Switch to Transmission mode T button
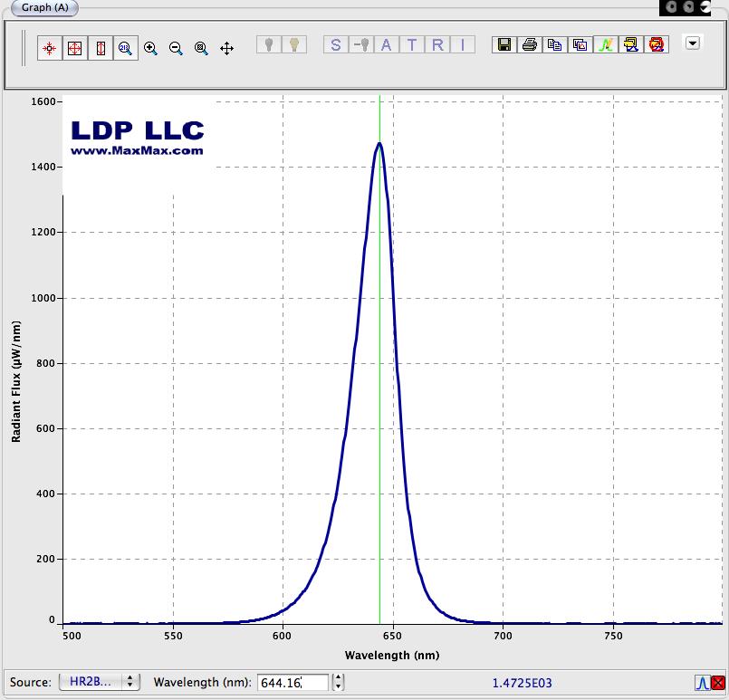Screen dimensions: 729x700 (x=412, y=45)
